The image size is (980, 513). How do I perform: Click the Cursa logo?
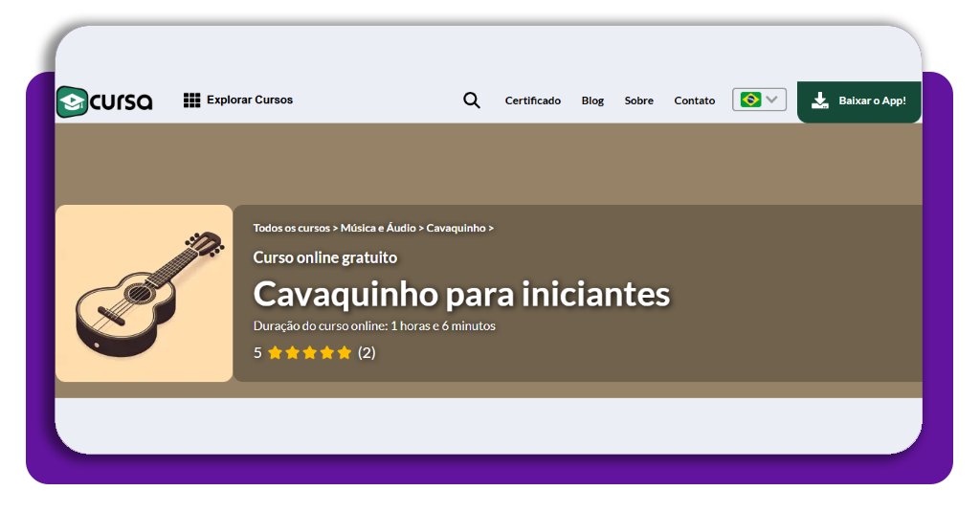pos(105,101)
